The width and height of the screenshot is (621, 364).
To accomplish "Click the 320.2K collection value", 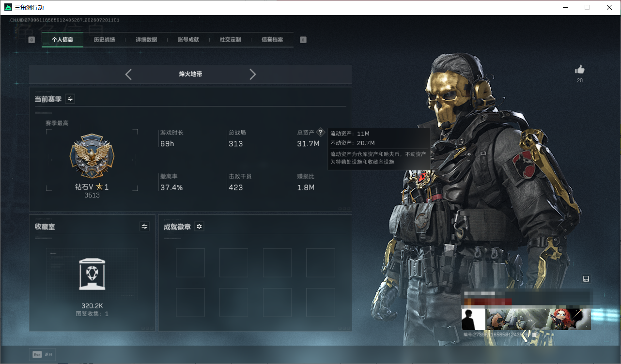I will (x=92, y=306).
